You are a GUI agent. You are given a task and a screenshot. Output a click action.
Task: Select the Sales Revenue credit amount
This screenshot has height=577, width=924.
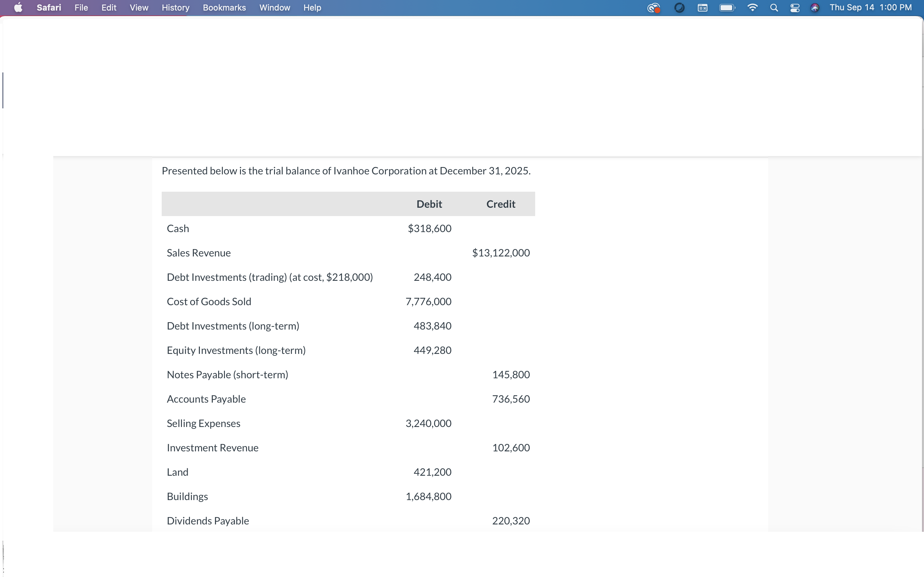pyautogui.click(x=501, y=252)
